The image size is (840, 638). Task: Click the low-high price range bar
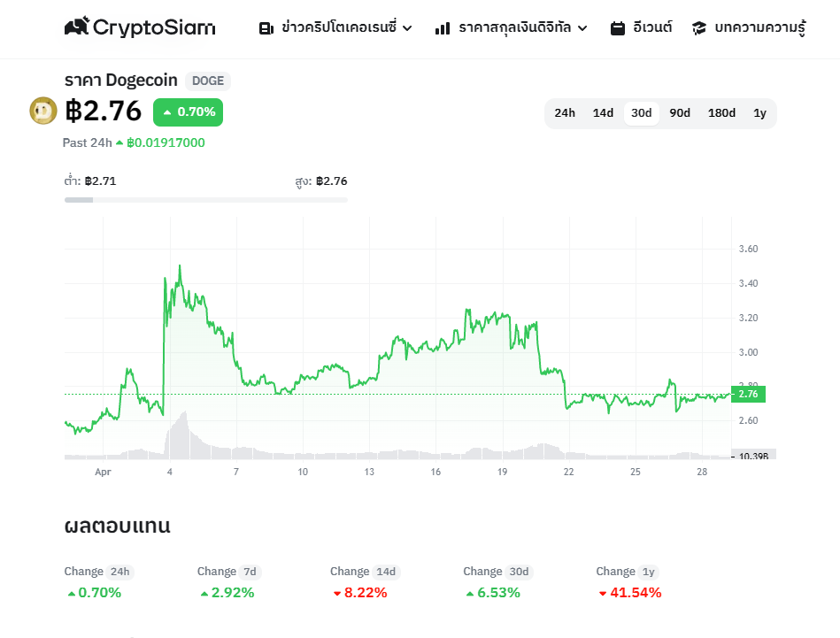point(205,200)
